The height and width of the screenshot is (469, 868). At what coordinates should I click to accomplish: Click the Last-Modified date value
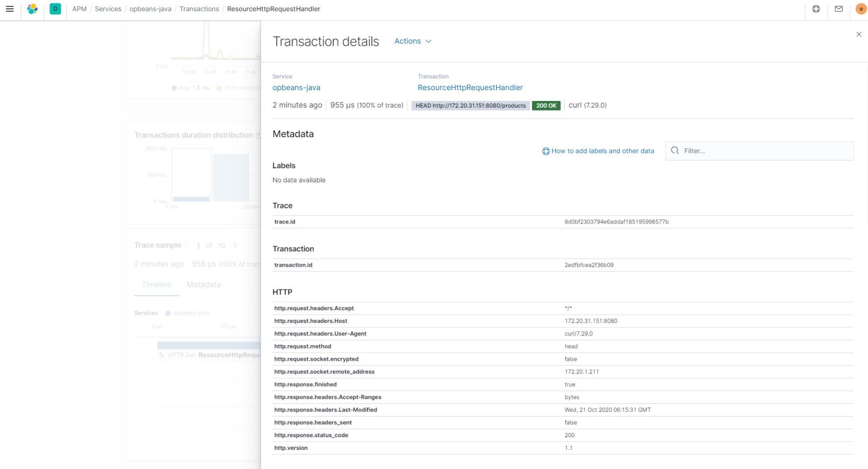608,410
